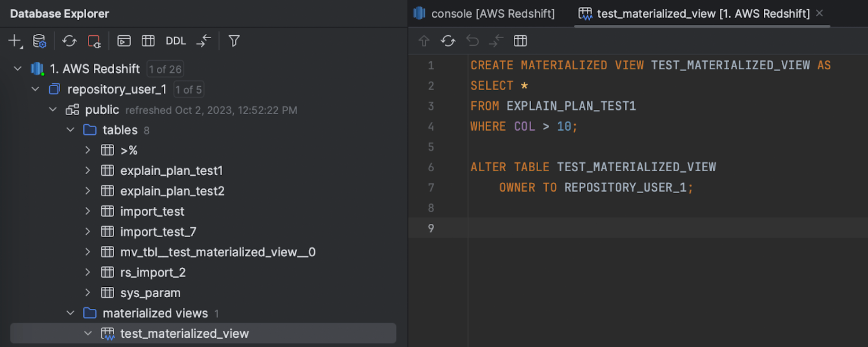Click the '1 of 26' badge next to AWS Redshift
The height and width of the screenshot is (347, 868).
click(165, 69)
